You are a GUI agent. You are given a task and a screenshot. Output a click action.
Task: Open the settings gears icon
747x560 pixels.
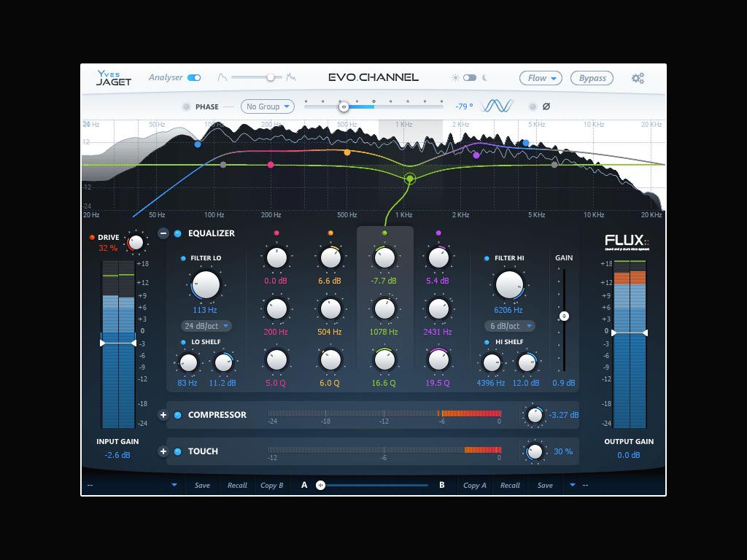tap(638, 78)
